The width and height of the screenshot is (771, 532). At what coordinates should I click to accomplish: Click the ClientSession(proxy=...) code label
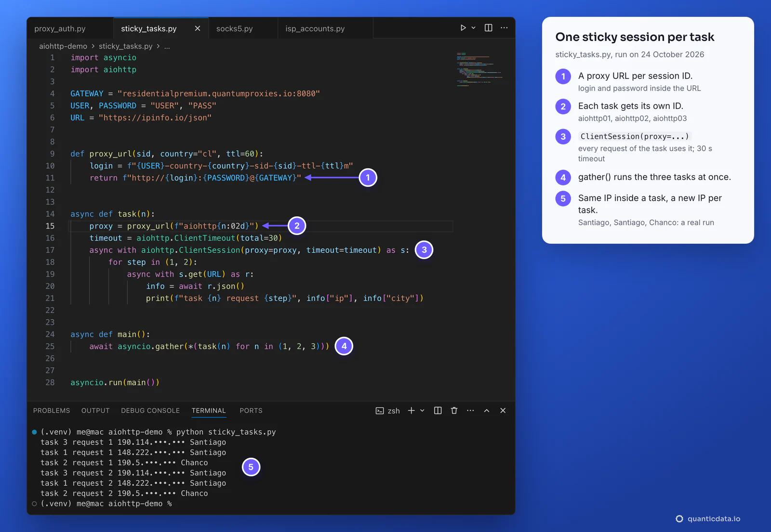pos(635,136)
